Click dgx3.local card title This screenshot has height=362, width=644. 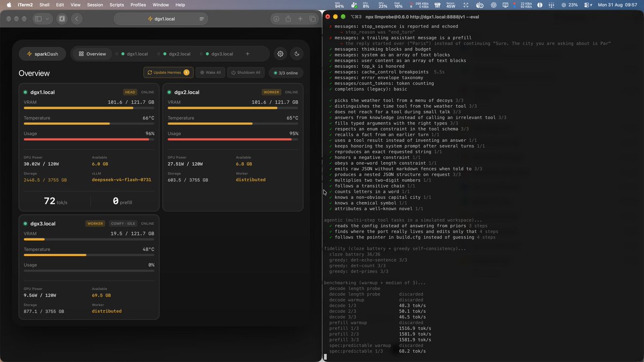coord(43,224)
